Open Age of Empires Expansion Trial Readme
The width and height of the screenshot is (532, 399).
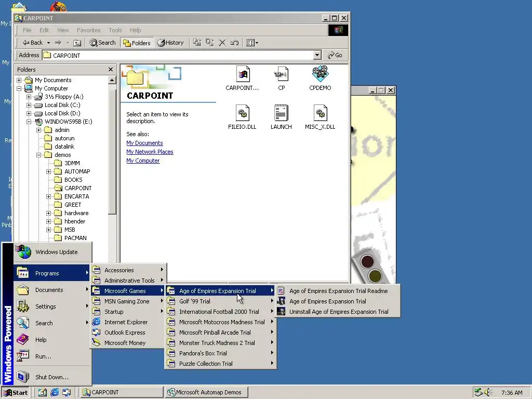click(338, 291)
